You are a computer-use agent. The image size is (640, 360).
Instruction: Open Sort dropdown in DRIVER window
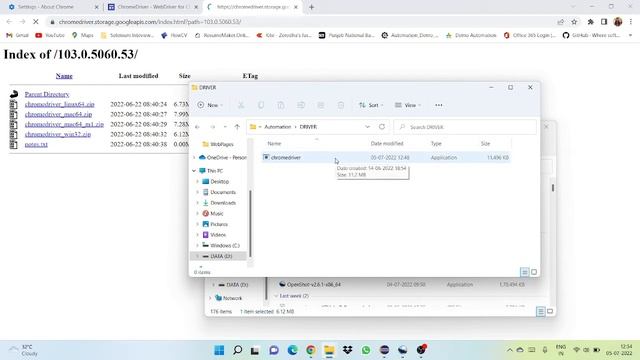[371, 105]
